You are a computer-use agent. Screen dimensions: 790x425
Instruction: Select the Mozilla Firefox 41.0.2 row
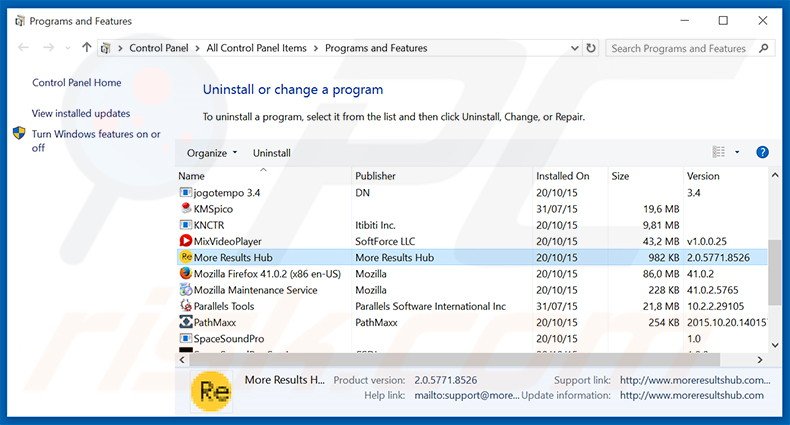472,273
